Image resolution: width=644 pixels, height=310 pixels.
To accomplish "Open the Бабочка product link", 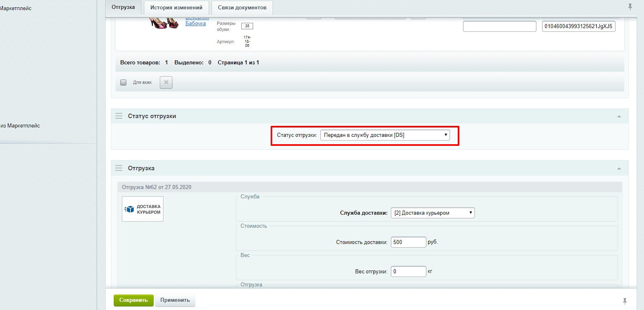I will click(196, 23).
